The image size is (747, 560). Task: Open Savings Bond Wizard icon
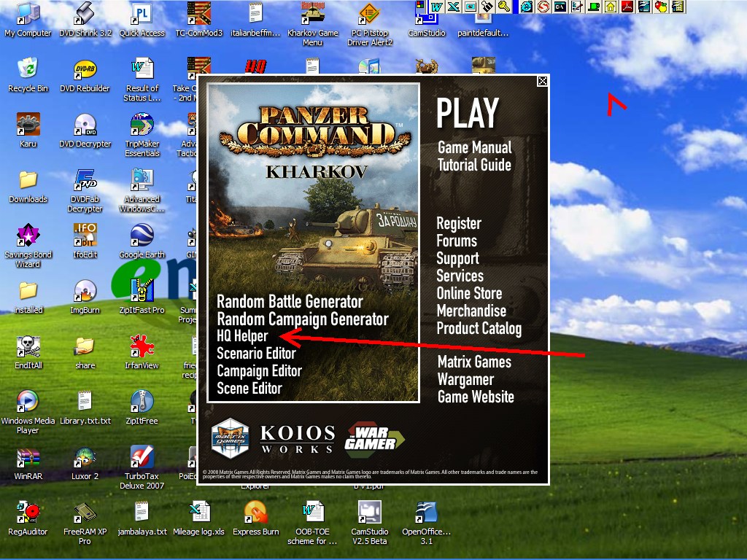[x=28, y=246]
